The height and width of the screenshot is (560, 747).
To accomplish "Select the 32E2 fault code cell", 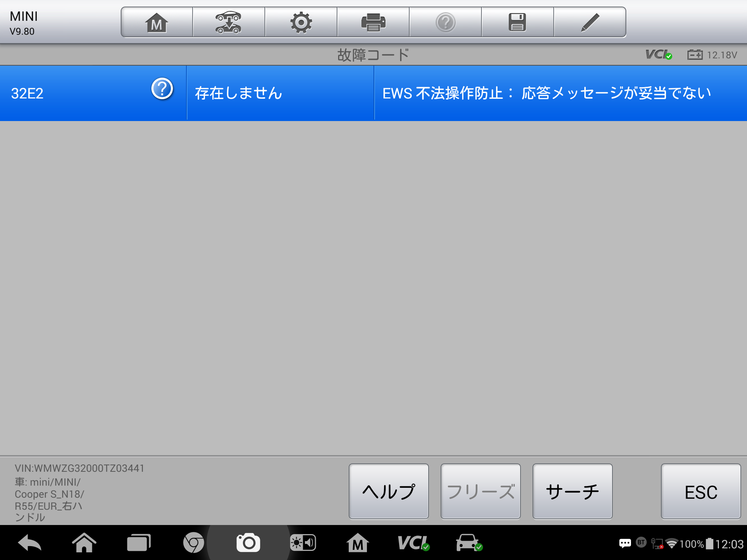I will click(93, 93).
